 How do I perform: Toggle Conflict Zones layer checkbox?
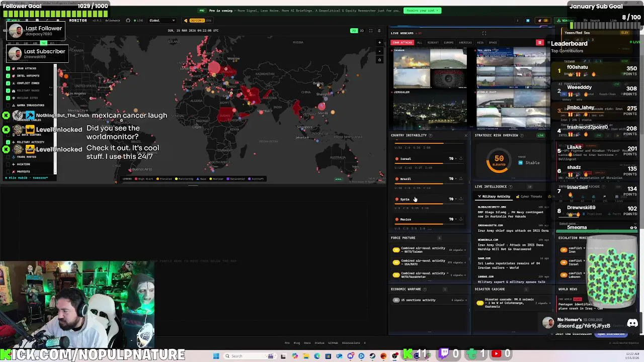coord(8,83)
